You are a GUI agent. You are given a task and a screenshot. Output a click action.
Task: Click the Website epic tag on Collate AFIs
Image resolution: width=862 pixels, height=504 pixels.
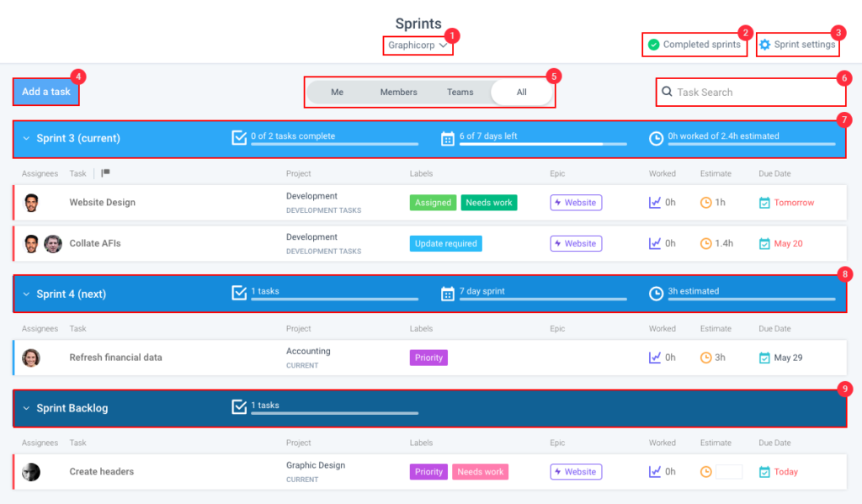tap(576, 244)
